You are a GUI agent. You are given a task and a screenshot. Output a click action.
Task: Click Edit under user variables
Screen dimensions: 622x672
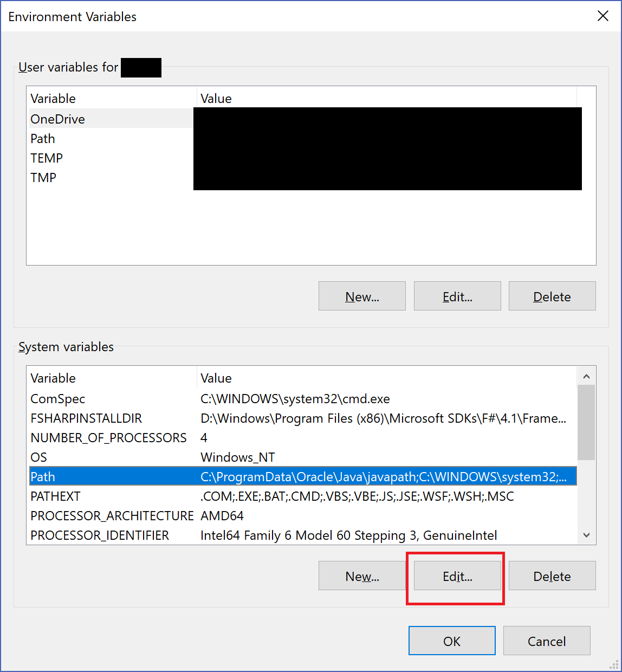457,296
